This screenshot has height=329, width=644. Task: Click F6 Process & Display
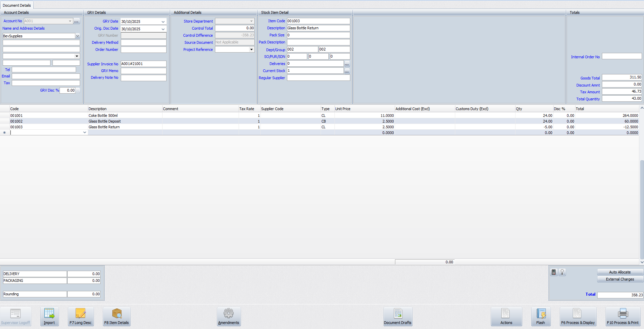pos(578,316)
